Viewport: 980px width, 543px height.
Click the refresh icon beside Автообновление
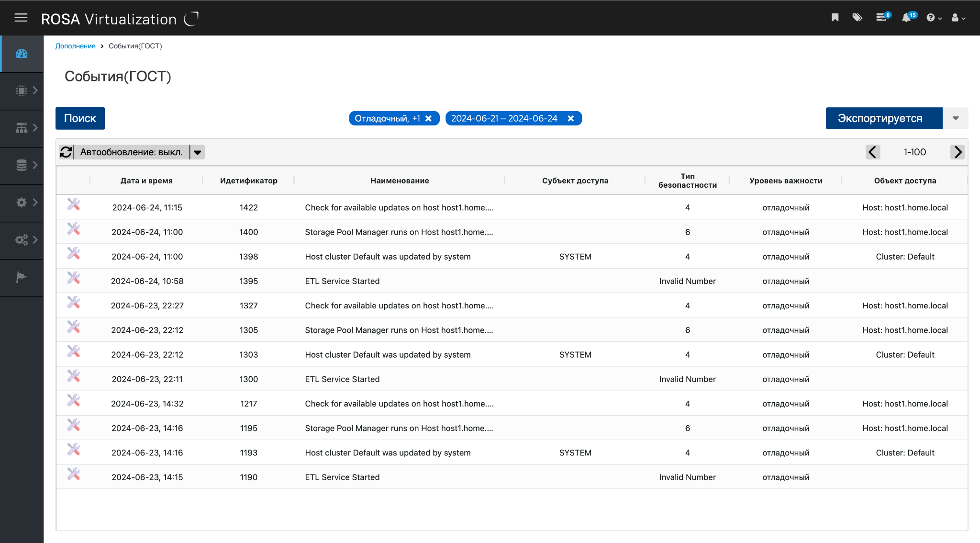pyautogui.click(x=66, y=152)
